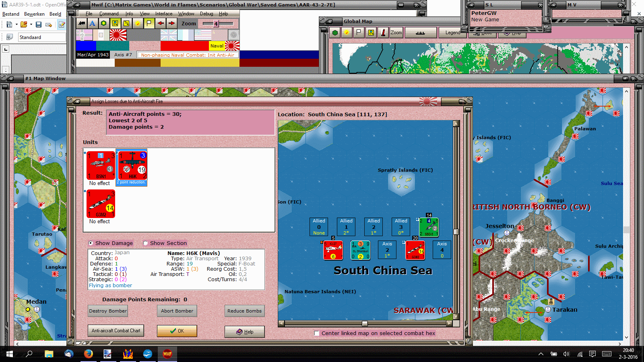
Task: Click the combat map horizontal scrollbar
Action: click(x=365, y=323)
